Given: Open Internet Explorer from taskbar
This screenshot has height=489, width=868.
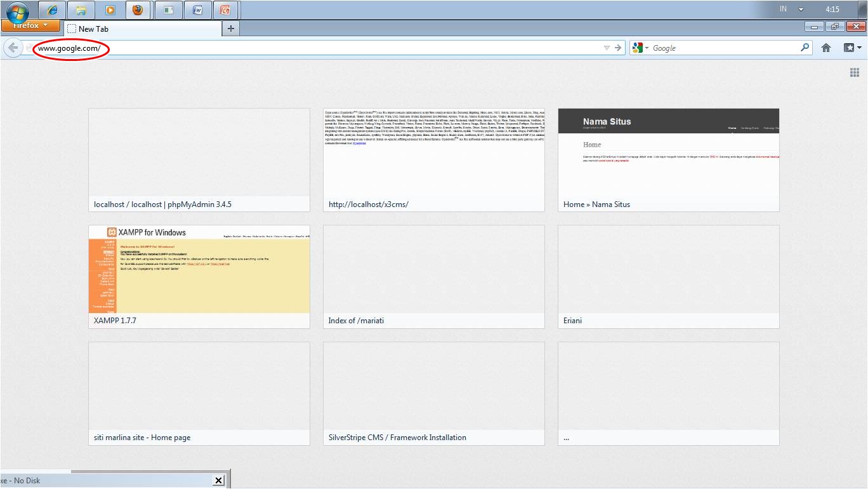Looking at the screenshot, I should click(52, 10).
